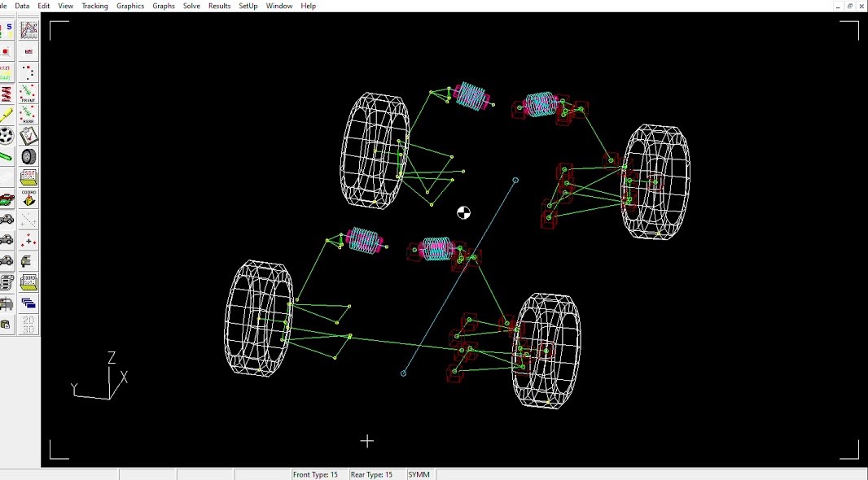Click the small dark red toolbar icon
Screen dimensions: 868x480
28,51
